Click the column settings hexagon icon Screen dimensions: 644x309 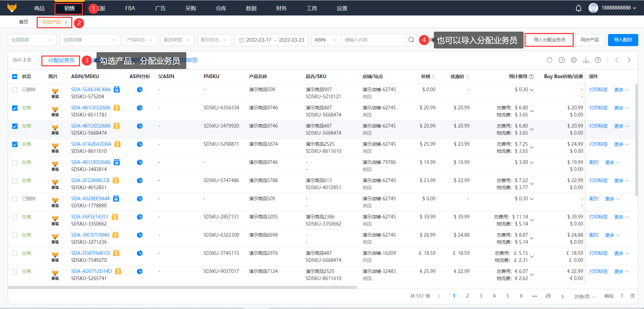[x=574, y=60]
